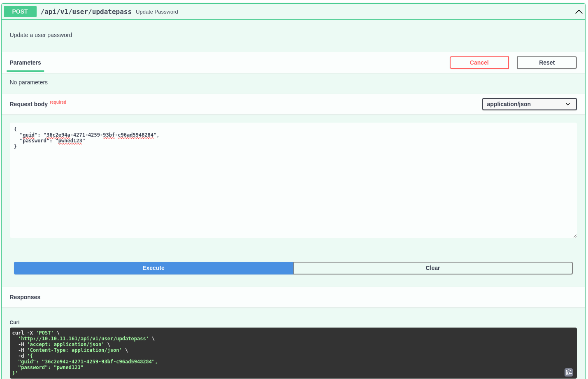588x379 pixels.
Task: Click the Curl label above the code block
Action: click(x=15, y=323)
